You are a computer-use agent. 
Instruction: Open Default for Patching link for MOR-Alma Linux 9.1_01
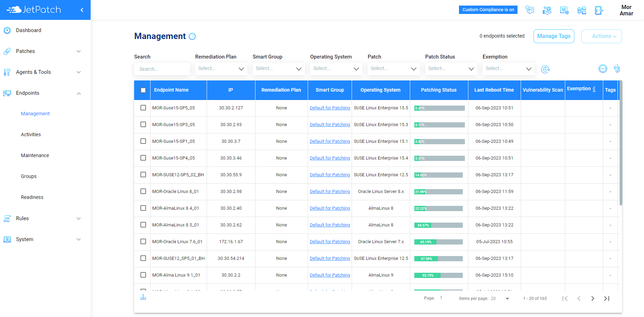pyautogui.click(x=330, y=275)
